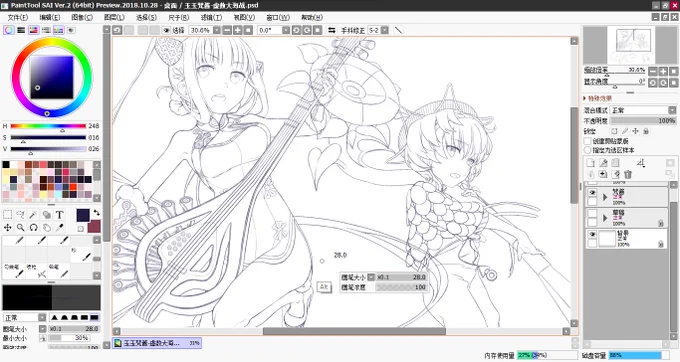Image resolution: width=680 pixels, height=362 pixels.
Task: Enable the clipping group checkbox
Action: tap(588, 141)
